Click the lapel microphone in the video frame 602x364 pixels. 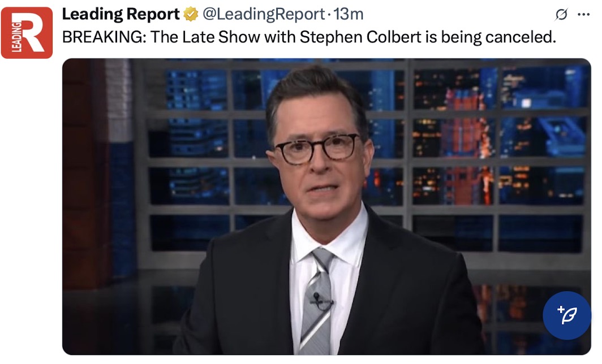click(317, 298)
